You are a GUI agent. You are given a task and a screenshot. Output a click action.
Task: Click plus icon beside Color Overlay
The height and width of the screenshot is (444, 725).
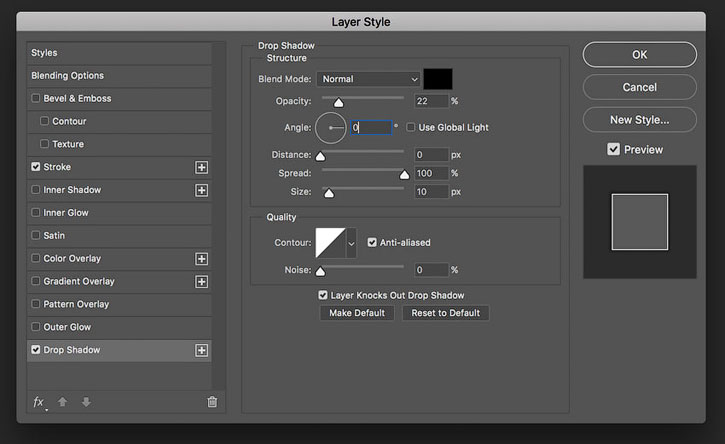coord(202,259)
